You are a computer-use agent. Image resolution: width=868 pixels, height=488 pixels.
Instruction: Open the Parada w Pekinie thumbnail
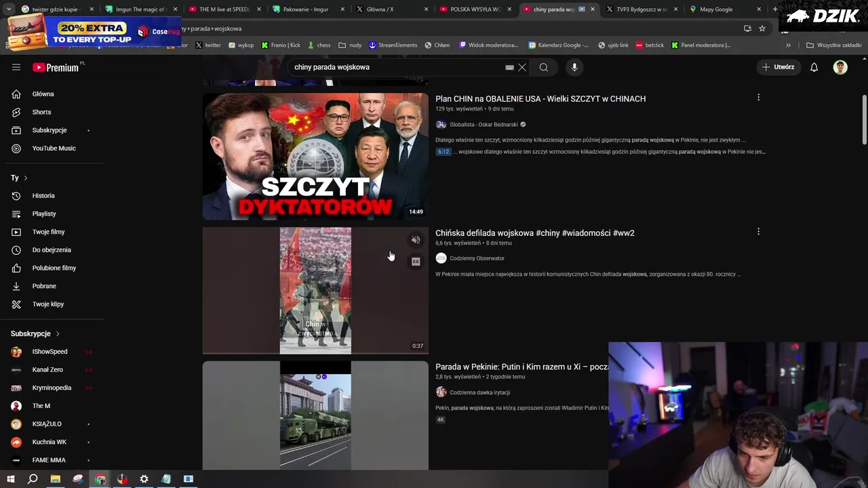315,415
